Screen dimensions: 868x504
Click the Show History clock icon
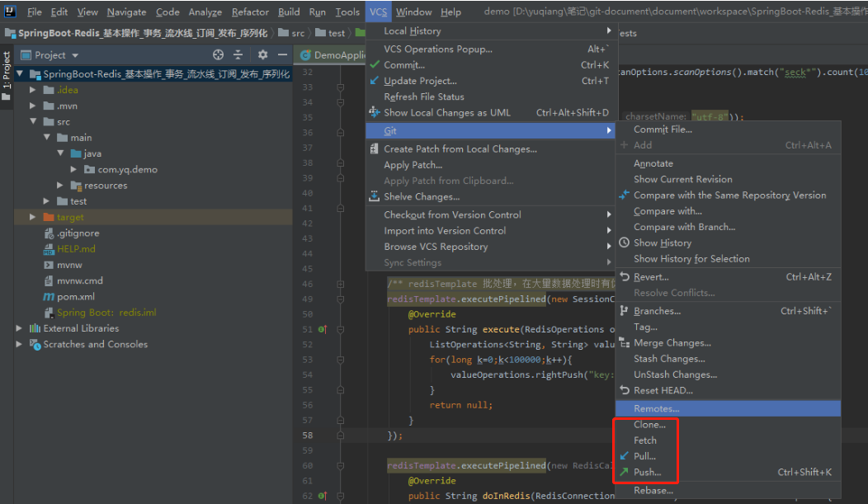624,243
